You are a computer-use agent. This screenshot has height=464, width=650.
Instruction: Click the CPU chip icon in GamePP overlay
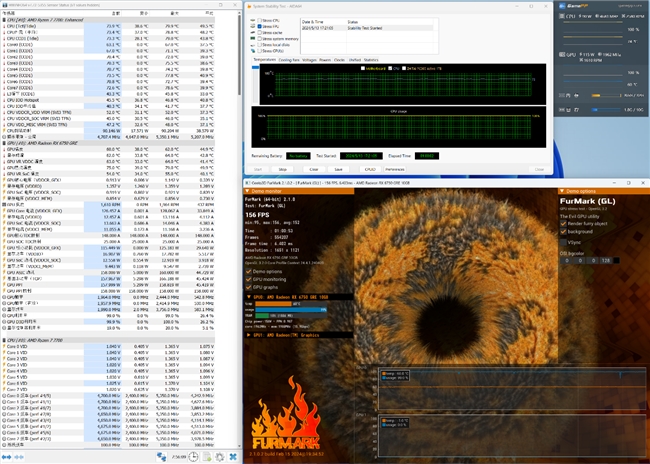coord(562,16)
